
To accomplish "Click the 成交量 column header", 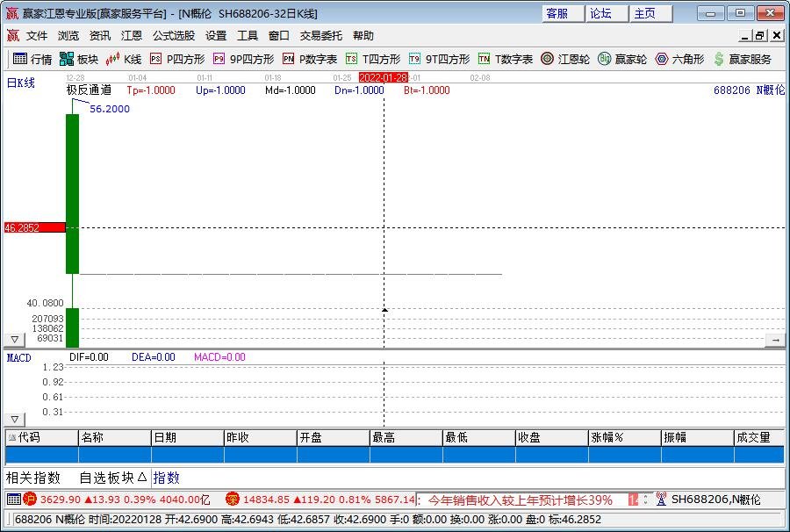I will 760,438.
